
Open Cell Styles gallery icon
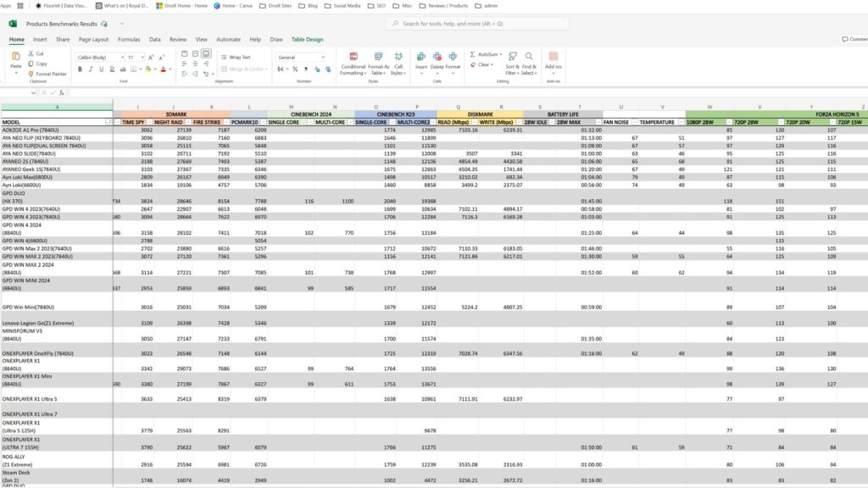coord(398,57)
